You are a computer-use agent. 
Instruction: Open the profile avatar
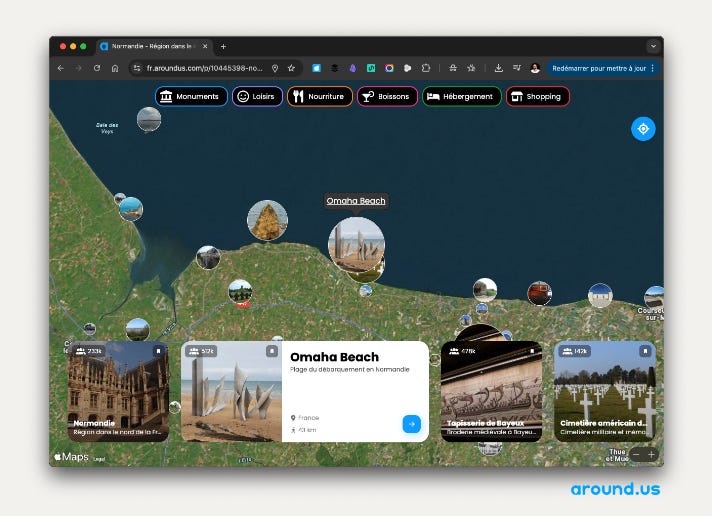(535, 68)
